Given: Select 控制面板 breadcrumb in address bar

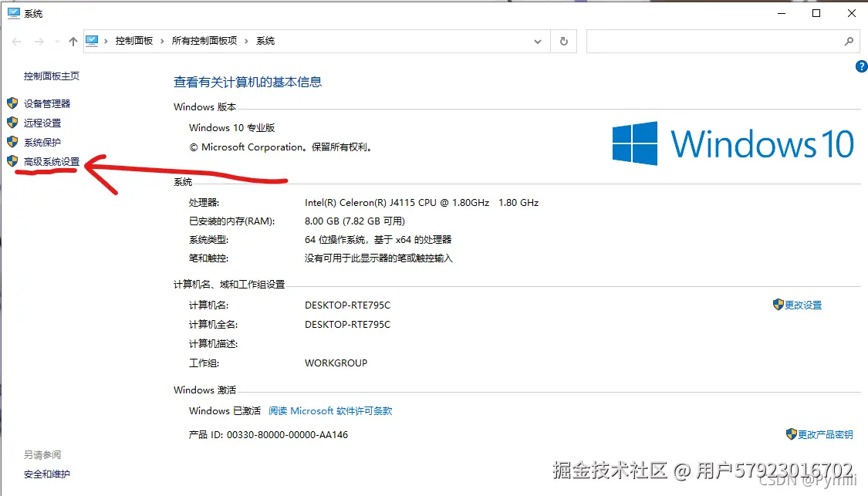Looking at the screenshot, I should 134,41.
